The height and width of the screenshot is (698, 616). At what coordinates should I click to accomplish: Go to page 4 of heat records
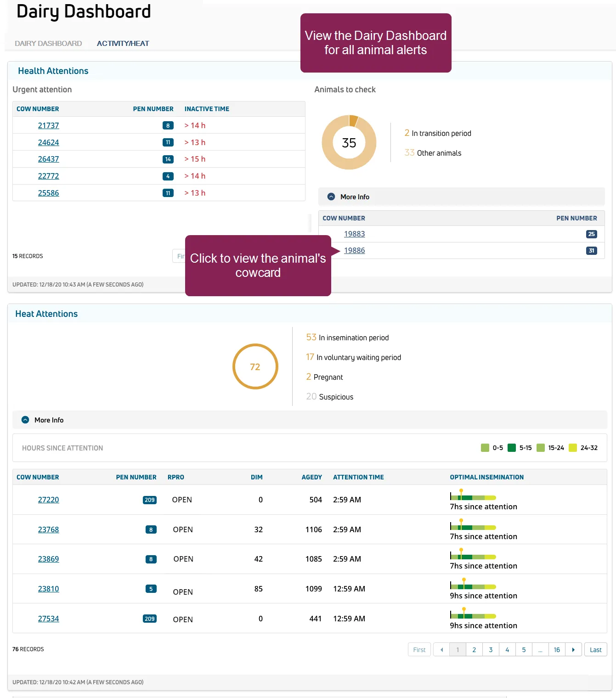click(x=507, y=649)
